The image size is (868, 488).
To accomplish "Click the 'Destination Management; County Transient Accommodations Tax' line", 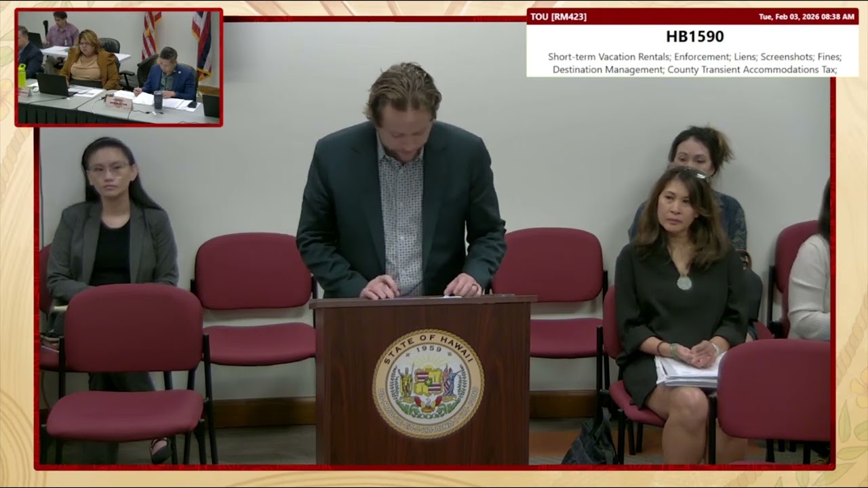I will (694, 69).
